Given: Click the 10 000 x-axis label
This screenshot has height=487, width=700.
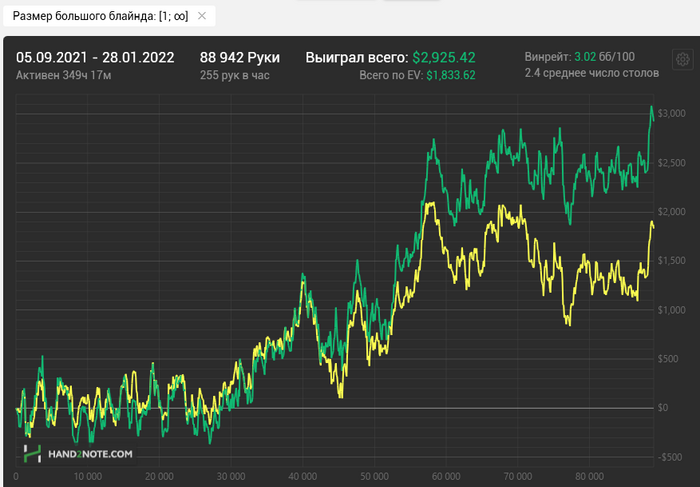Looking at the screenshot, I should point(88,476).
